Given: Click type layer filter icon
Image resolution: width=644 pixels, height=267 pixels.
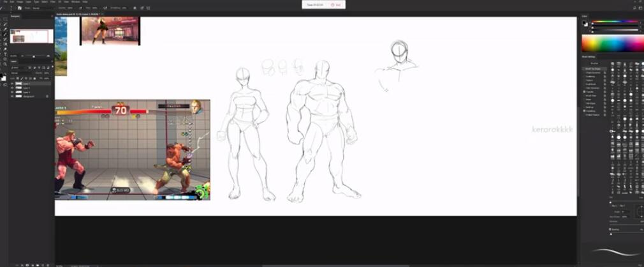Looking at the screenshot, I should coord(39,68).
